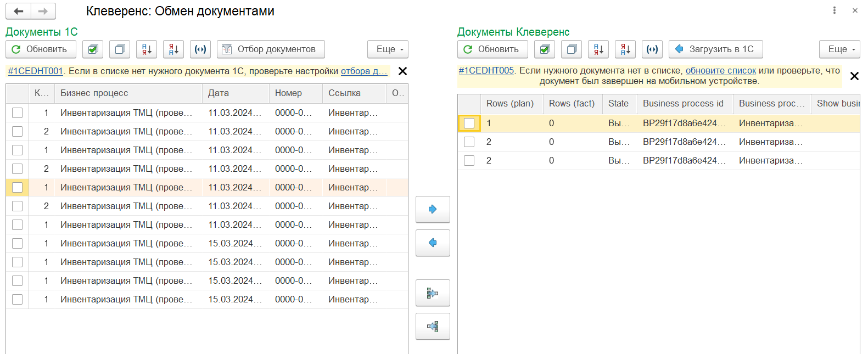Tick checkbox of second row in Документы 1С
Image resolution: width=868 pixels, height=354 pixels.
coord(18,132)
